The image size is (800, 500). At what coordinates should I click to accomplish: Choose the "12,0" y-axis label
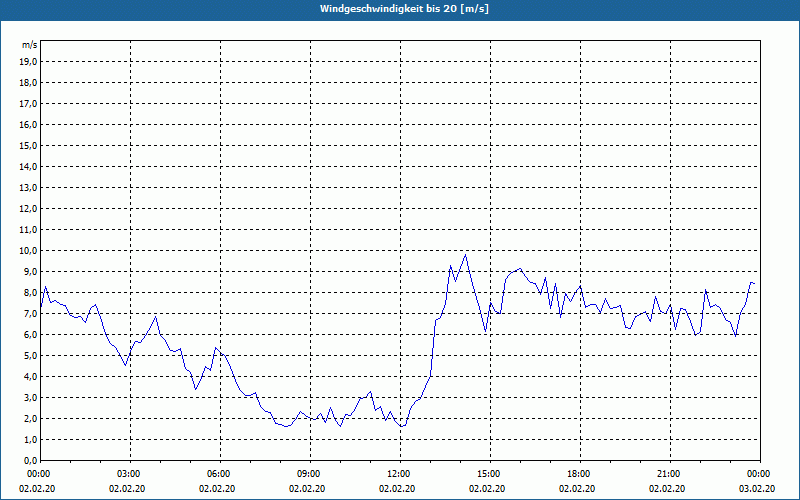pyautogui.click(x=29, y=209)
